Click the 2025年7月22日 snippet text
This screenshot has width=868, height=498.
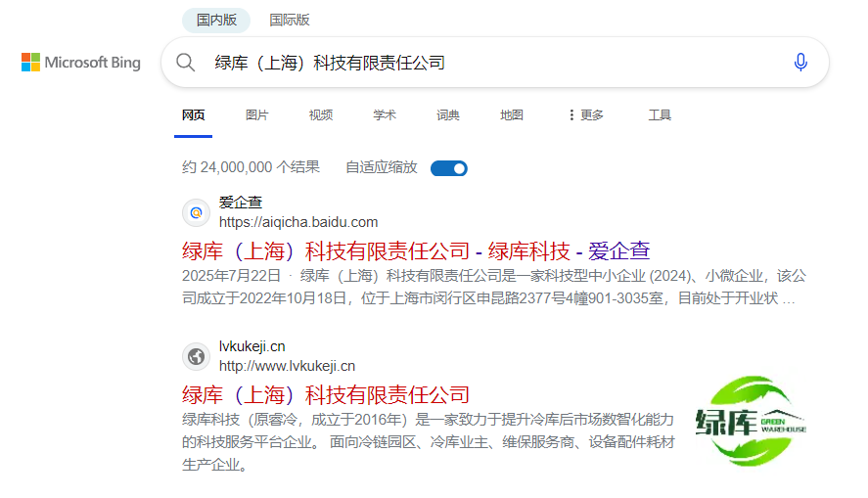(231, 276)
